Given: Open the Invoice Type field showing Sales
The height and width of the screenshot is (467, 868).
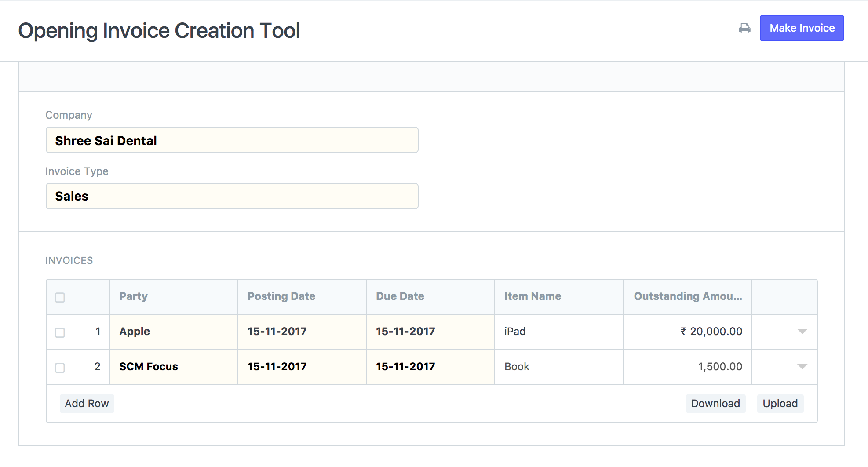Looking at the screenshot, I should tap(232, 196).
